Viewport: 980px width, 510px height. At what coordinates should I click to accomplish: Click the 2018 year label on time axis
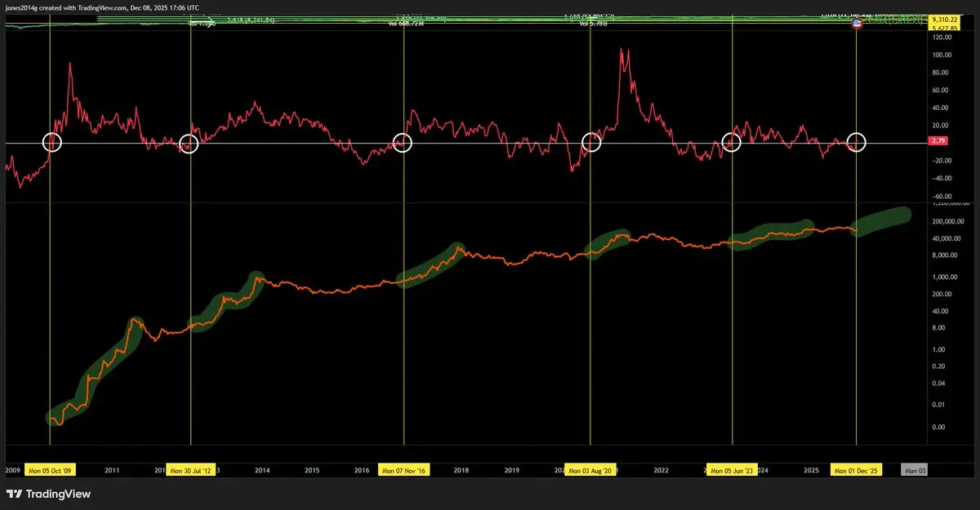click(461, 471)
